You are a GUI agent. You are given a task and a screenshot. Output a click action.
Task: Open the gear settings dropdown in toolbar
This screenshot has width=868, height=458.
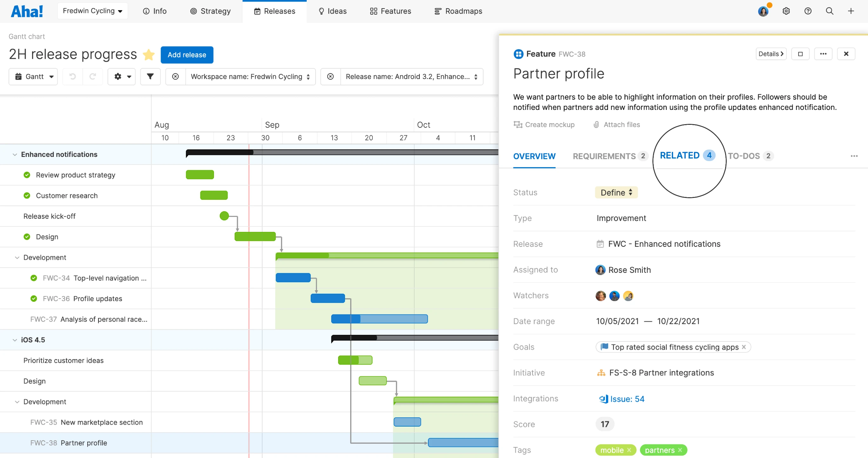[x=122, y=77]
